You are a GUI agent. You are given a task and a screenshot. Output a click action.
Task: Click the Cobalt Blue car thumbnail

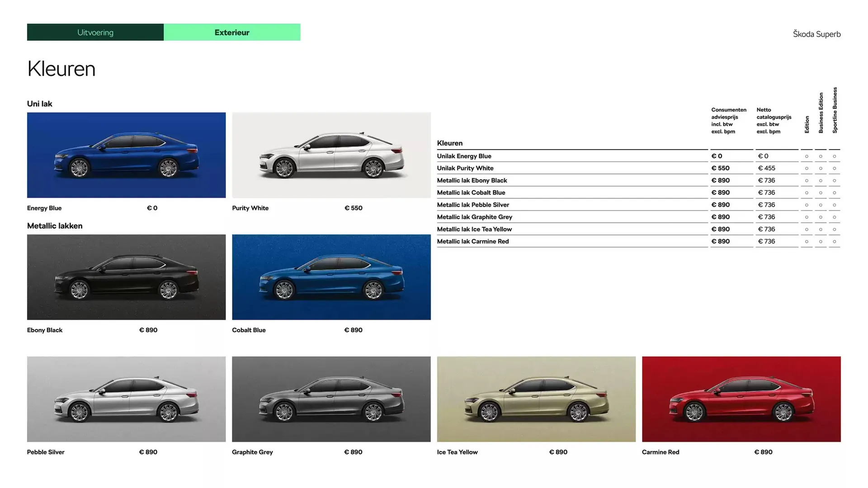(x=331, y=277)
